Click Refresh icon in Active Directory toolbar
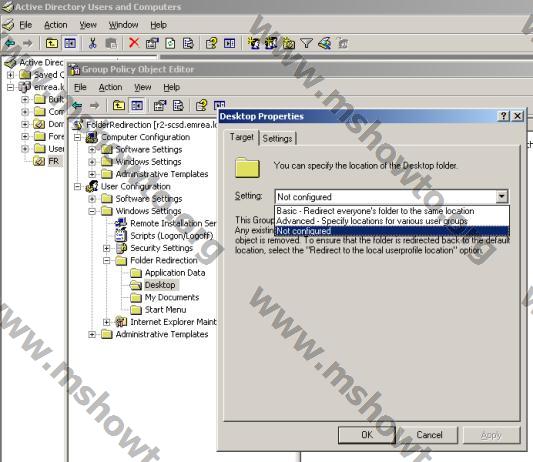 170,43
